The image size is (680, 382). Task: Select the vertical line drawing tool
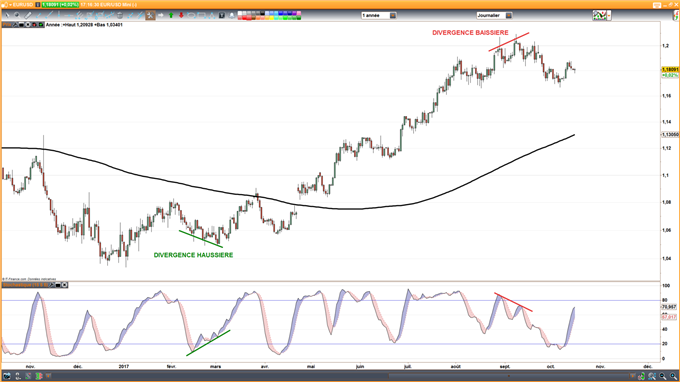point(59,15)
